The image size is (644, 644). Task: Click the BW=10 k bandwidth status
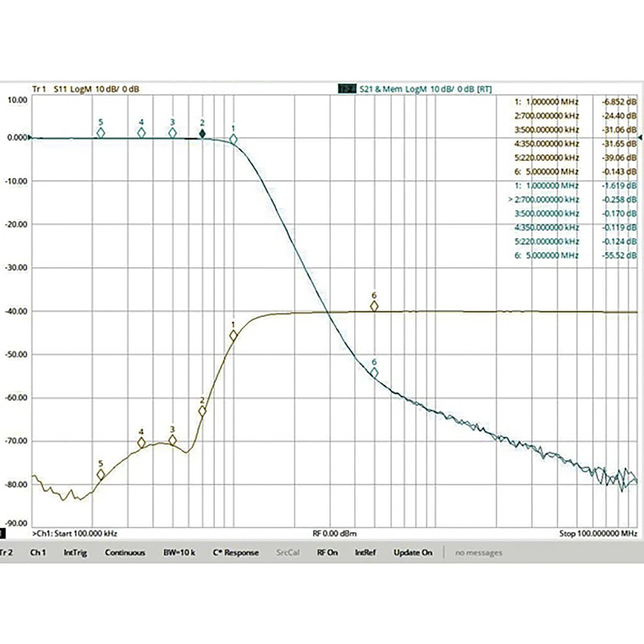179,552
